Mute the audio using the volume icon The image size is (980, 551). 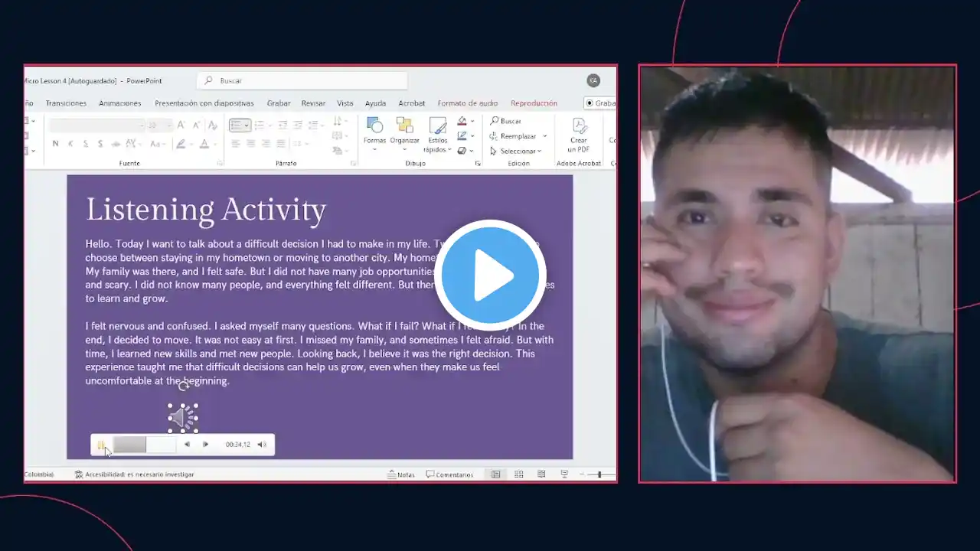click(262, 445)
